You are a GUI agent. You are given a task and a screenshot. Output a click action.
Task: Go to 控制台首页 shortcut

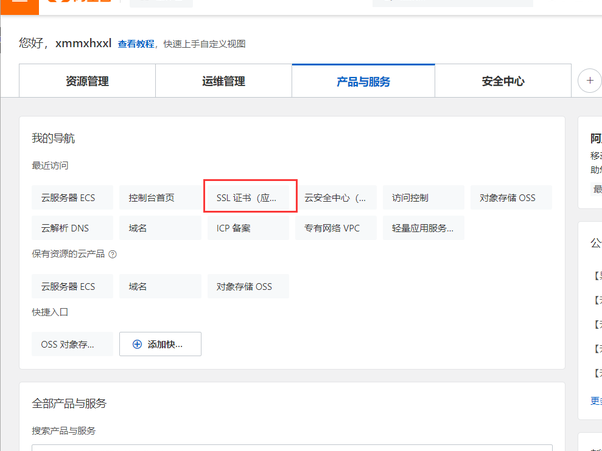tap(160, 198)
